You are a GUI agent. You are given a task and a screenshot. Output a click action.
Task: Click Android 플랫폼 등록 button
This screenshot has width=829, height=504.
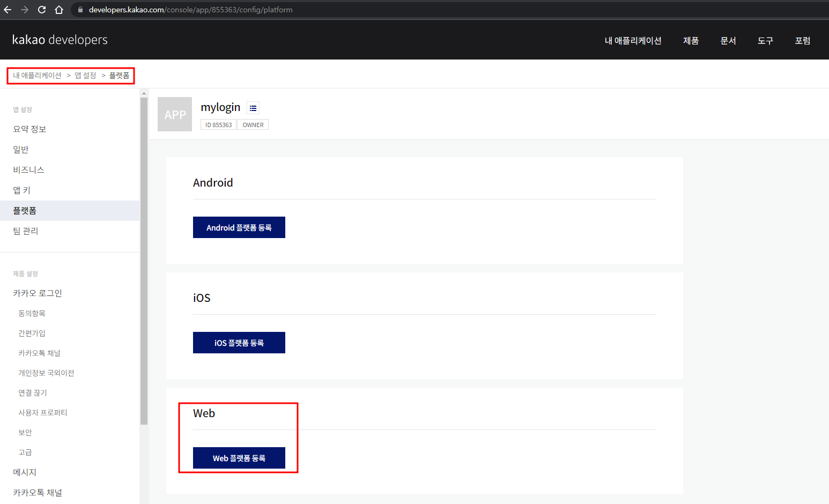(x=239, y=227)
